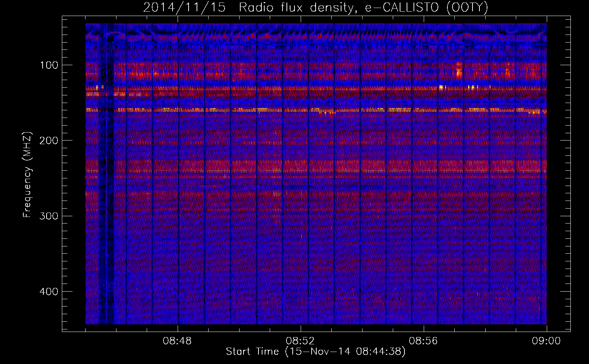The height and width of the screenshot is (364, 589).
Task: Click the 'Start Time (15-Nov-14 08:44:38)' axis label
Action: [x=316, y=352]
